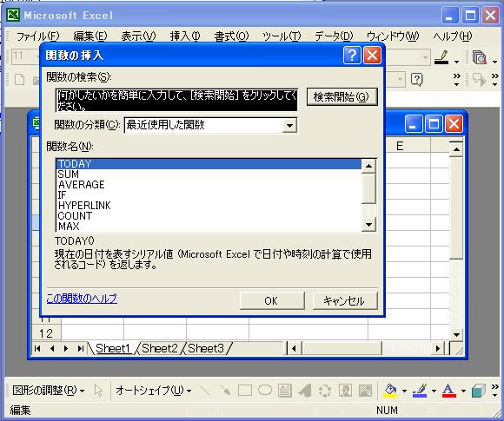Open the この関数のヘルプ help link
This screenshot has width=504, height=421.
pyautogui.click(x=82, y=299)
